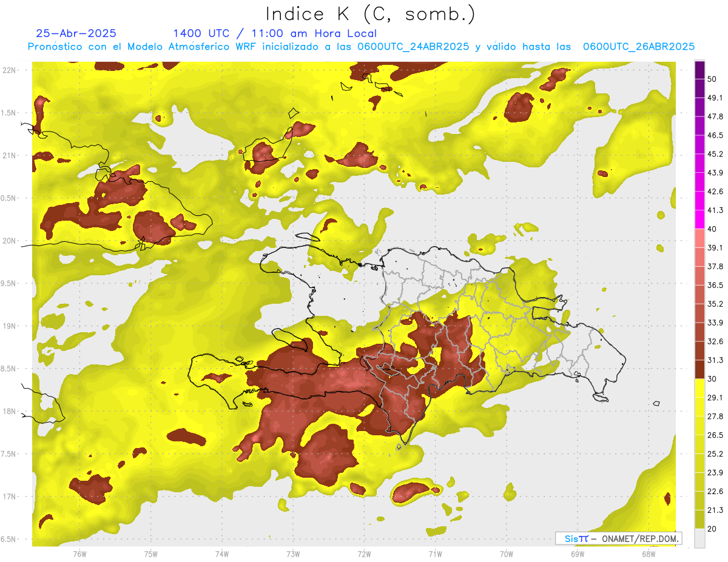Click the '43.9' colorbar label
The height and width of the screenshot is (562, 728).
(715, 173)
